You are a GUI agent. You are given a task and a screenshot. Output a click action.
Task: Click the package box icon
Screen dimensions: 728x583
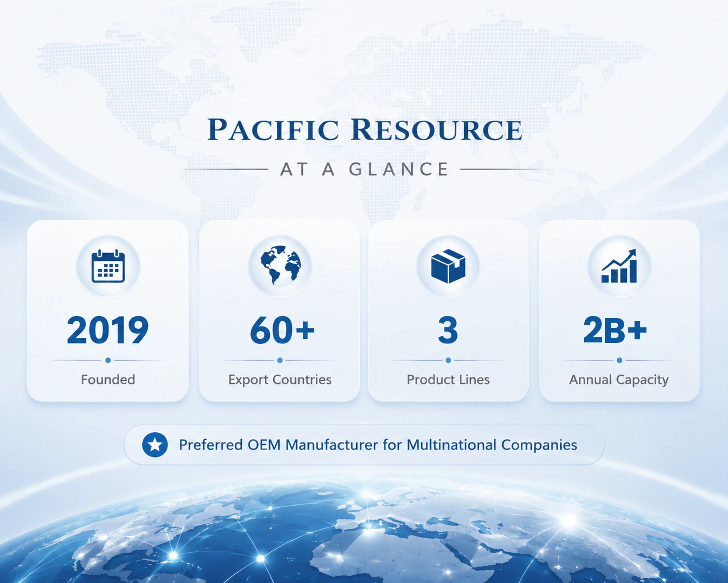pyautogui.click(x=448, y=266)
